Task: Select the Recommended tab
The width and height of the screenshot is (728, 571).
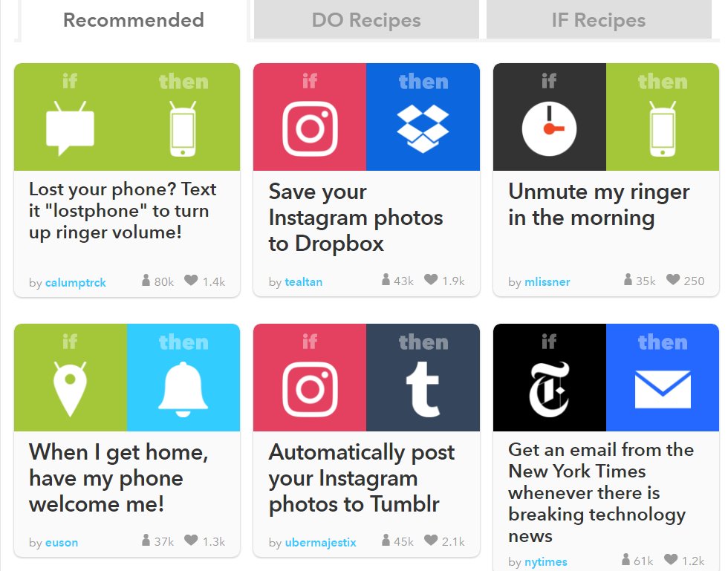Action: click(134, 21)
